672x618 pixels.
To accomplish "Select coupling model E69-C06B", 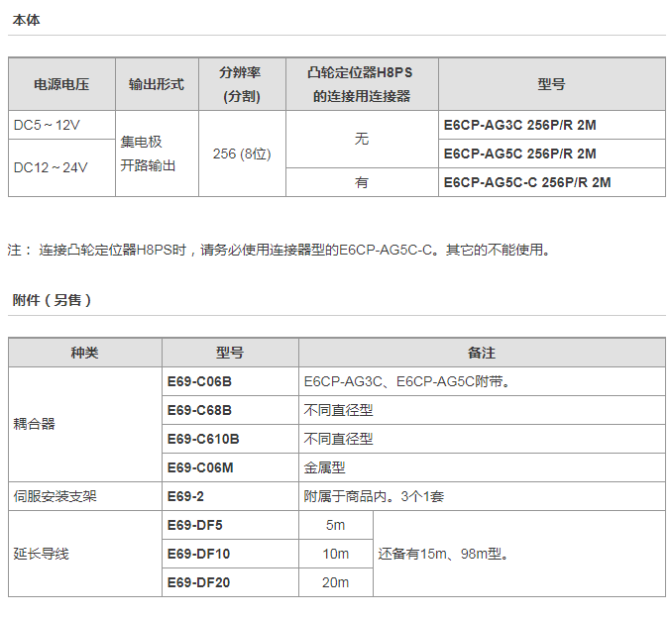I will (x=199, y=381).
